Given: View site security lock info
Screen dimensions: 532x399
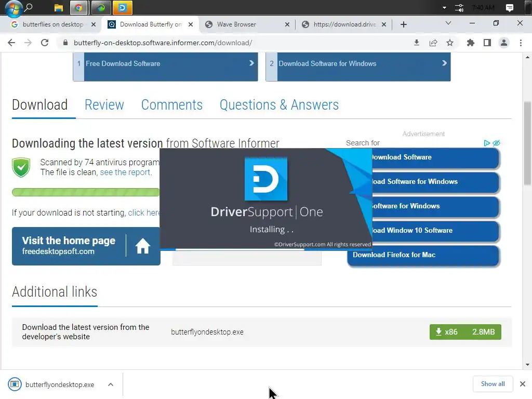Looking at the screenshot, I should pos(65,43).
